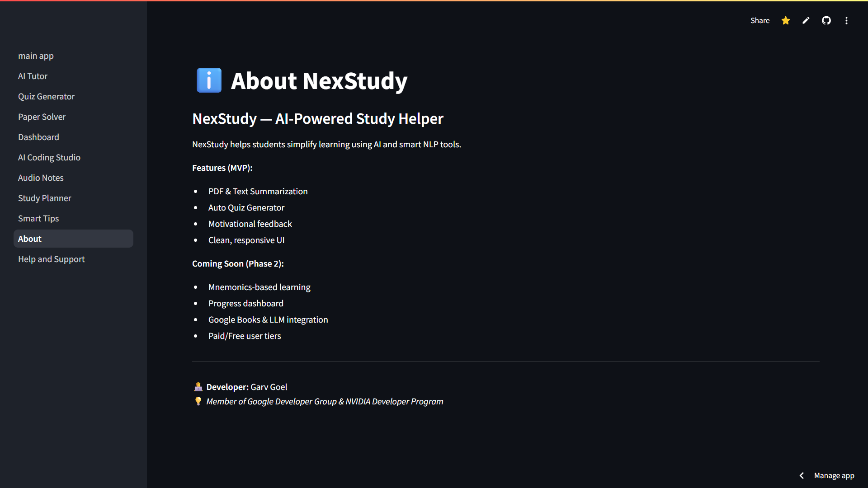Return to the main app page
The width and height of the screenshot is (868, 488).
click(x=36, y=56)
